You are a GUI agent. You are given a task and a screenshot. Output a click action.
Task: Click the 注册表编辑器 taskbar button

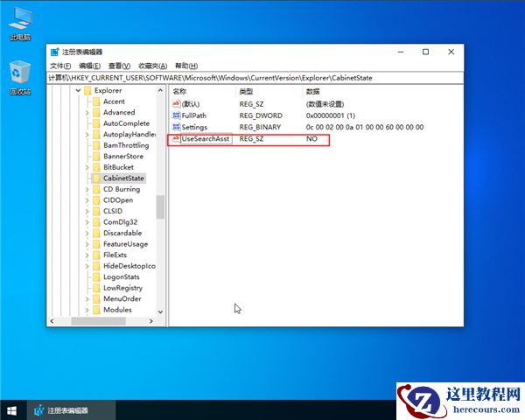tap(71, 410)
